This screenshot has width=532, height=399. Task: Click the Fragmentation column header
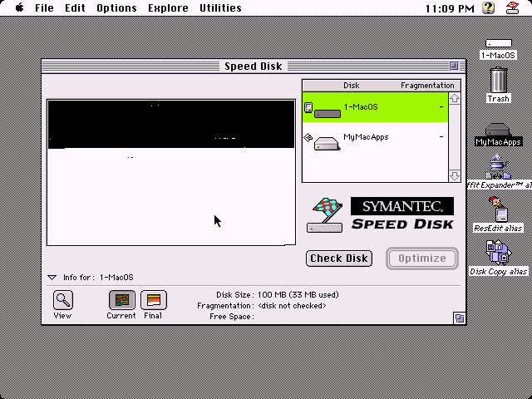[x=427, y=86]
